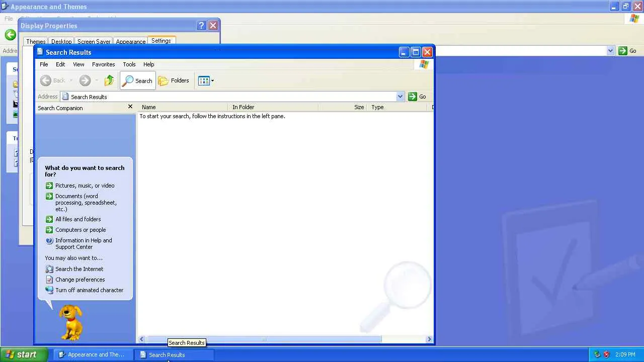The image size is (644, 362).
Task: Click Search the Internet link
Action: click(79, 269)
